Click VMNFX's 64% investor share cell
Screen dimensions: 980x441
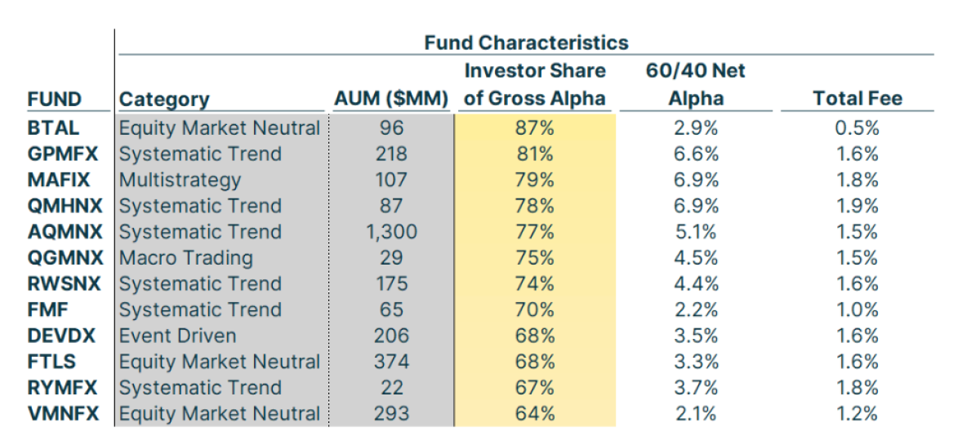click(535, 414)
